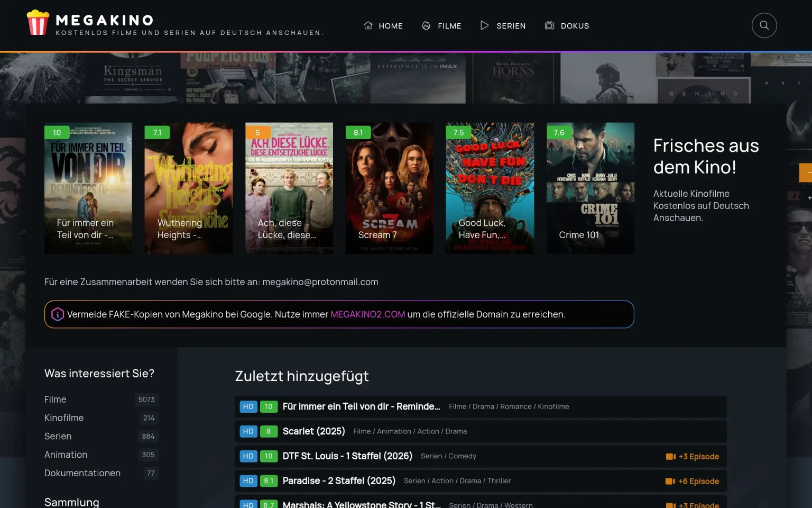Image resolution: width=812 pixels, height=508 pixels.
Task: Click the megakino@protonmail.com email text
Action: [x=320, y=282]
